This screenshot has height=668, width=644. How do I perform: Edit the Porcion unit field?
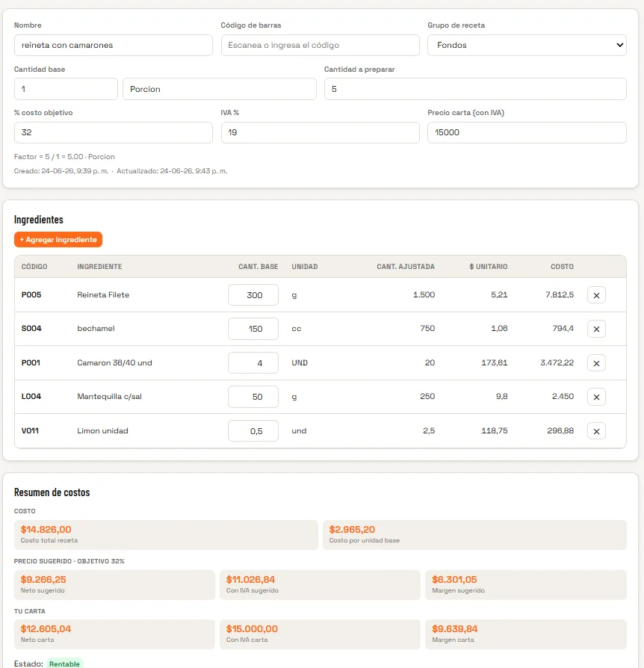point(220,89)
